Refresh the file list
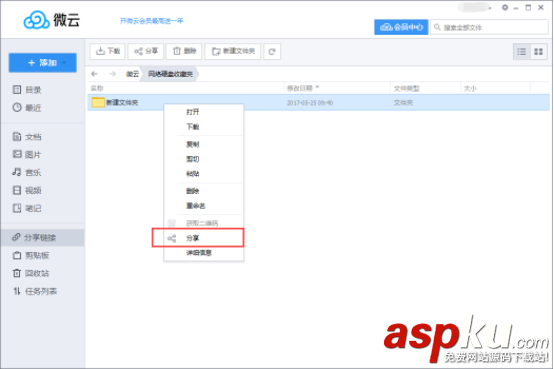 pyautogui.click(x=272, y=52)
